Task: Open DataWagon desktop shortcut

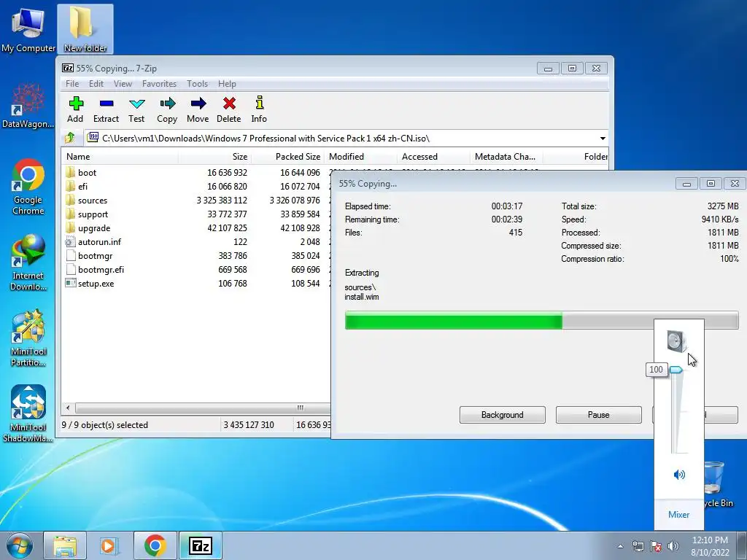Action: pyautogui.click(x=28, y=106)
